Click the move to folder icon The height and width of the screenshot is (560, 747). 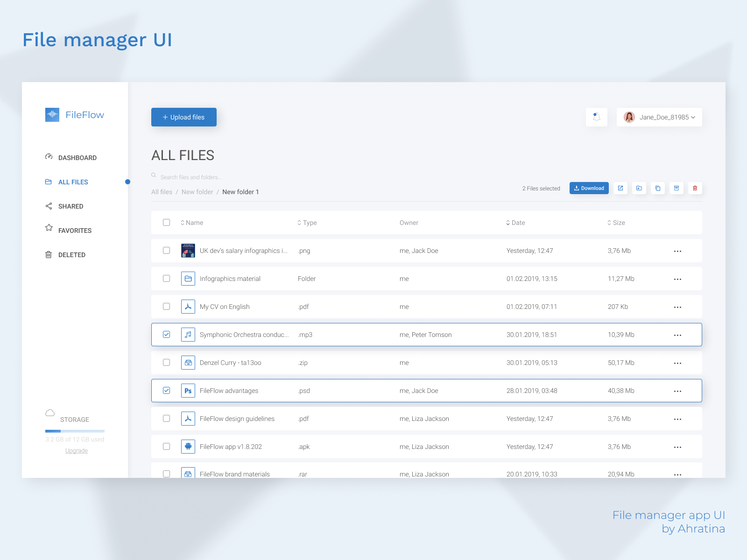(639, 188)
